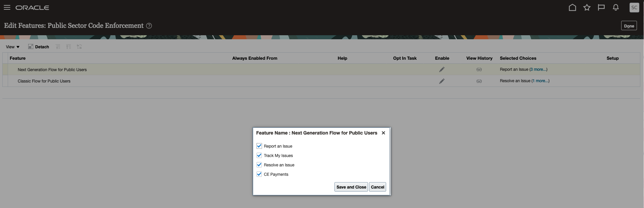Viewport: 644px width, 208px height.
Task: Open the View dropdown menu
Action: point(13,47)
